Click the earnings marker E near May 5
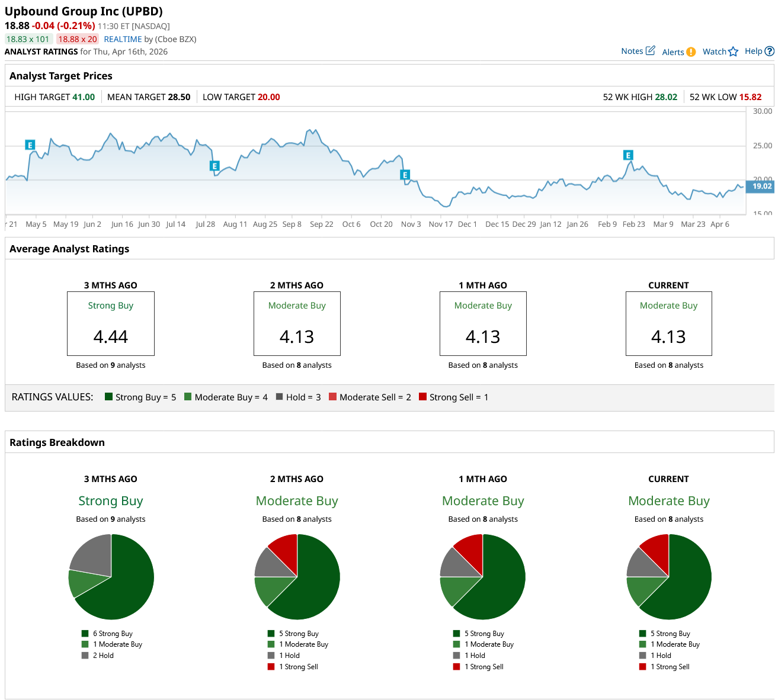This screenshot has height=700, width=775. point(30,145)
